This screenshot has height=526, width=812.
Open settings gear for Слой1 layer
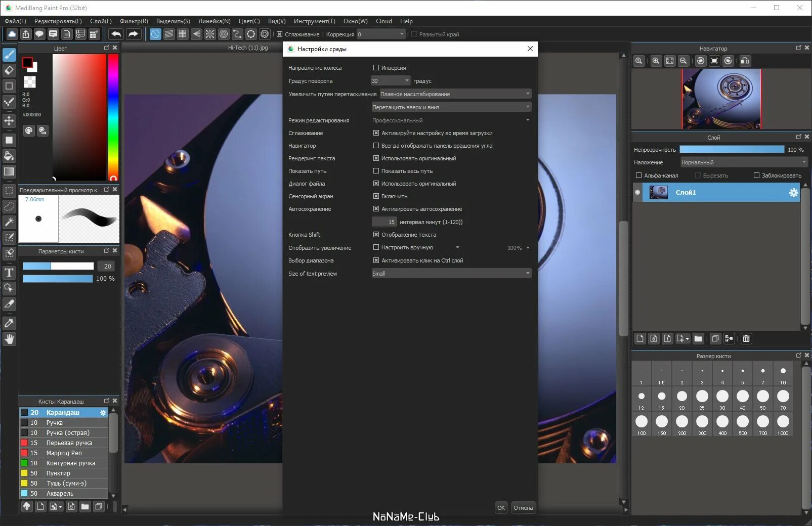[x=793, y=192]
